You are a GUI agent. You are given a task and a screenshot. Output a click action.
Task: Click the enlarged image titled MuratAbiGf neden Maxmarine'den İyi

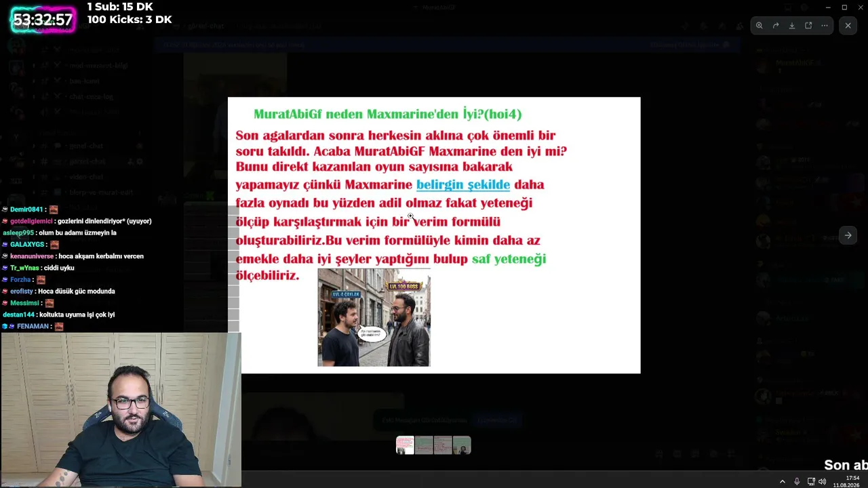pyautogui.click(x=434, y=235)
